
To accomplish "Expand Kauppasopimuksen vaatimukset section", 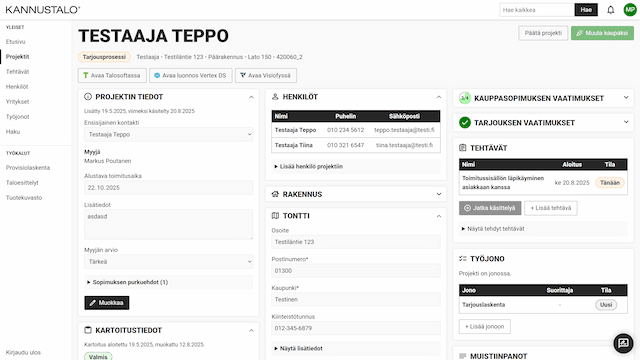I will [626, 98].
